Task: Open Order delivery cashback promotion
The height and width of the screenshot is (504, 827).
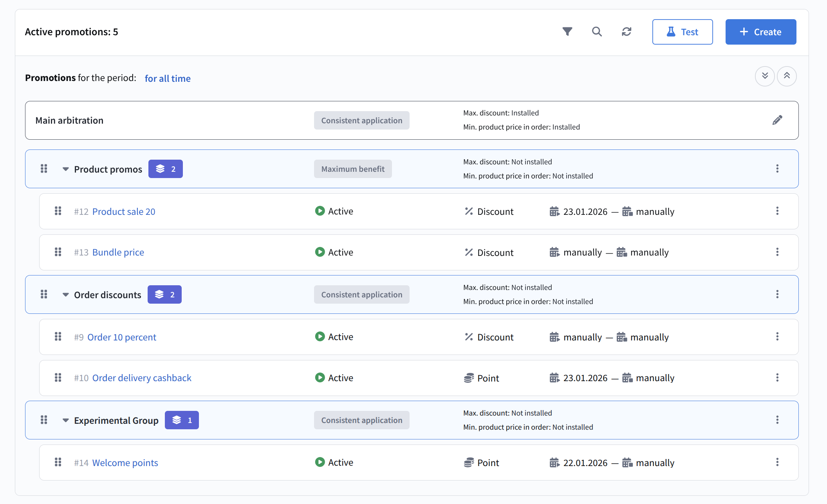Action: coord(142,378)
